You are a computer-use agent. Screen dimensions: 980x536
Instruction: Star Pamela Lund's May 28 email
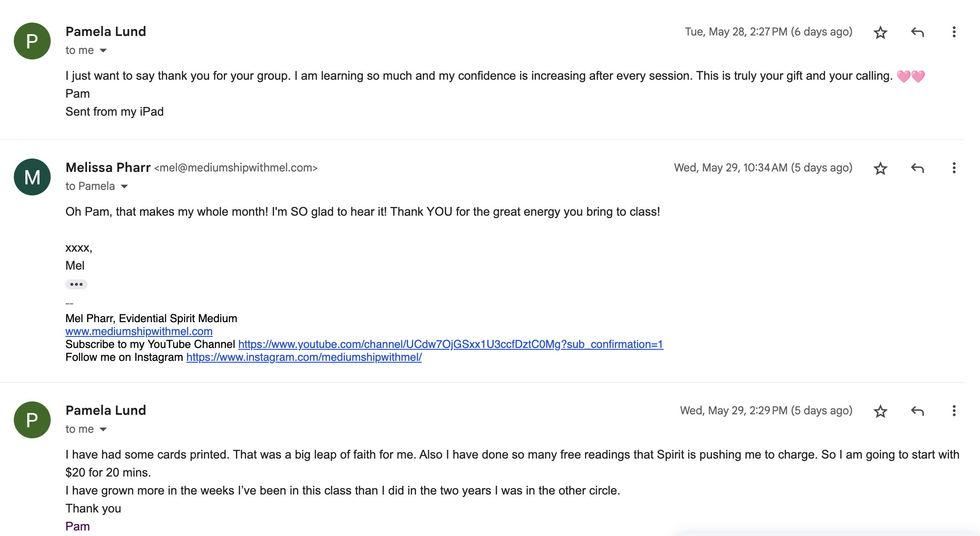click(880, 32)
